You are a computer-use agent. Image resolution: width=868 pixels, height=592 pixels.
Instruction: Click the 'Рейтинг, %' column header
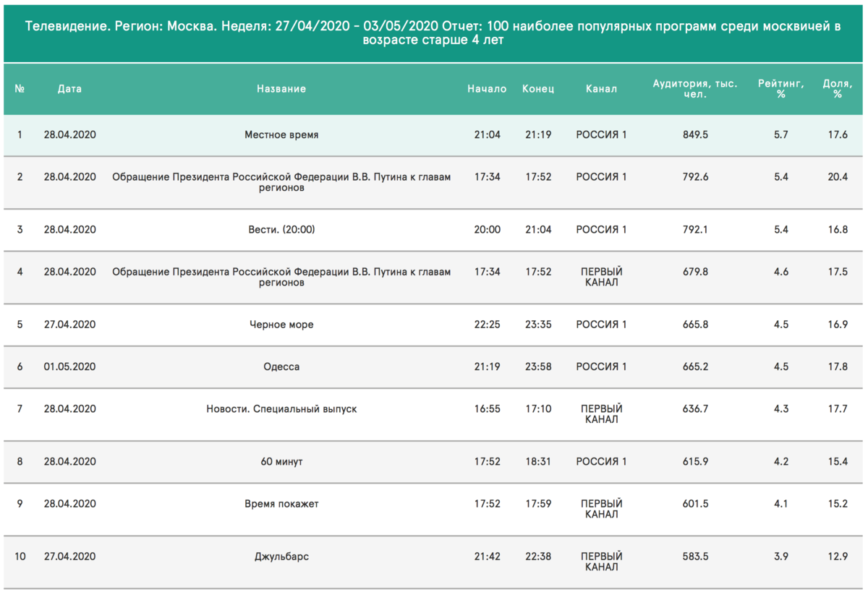[x=781, y=89]
